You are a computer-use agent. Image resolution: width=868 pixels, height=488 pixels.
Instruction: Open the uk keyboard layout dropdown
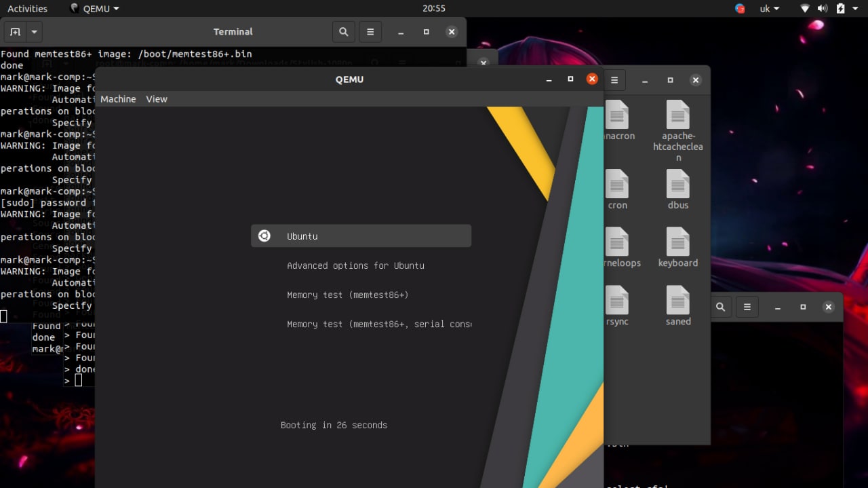(x=769, y=9)
